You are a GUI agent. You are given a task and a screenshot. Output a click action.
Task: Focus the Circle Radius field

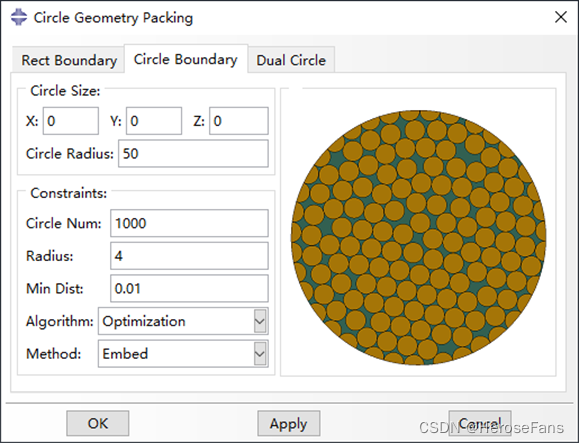pos(193,154)
